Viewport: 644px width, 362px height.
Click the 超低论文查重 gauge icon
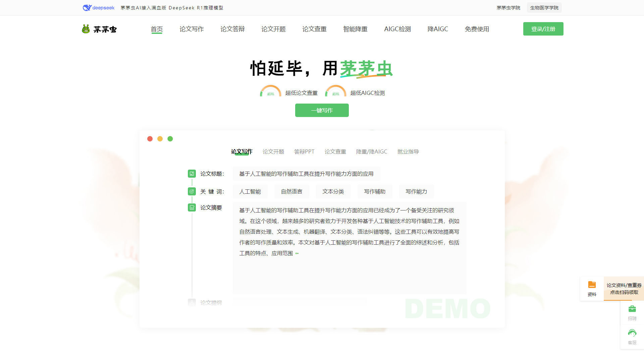tap(270, 92)
